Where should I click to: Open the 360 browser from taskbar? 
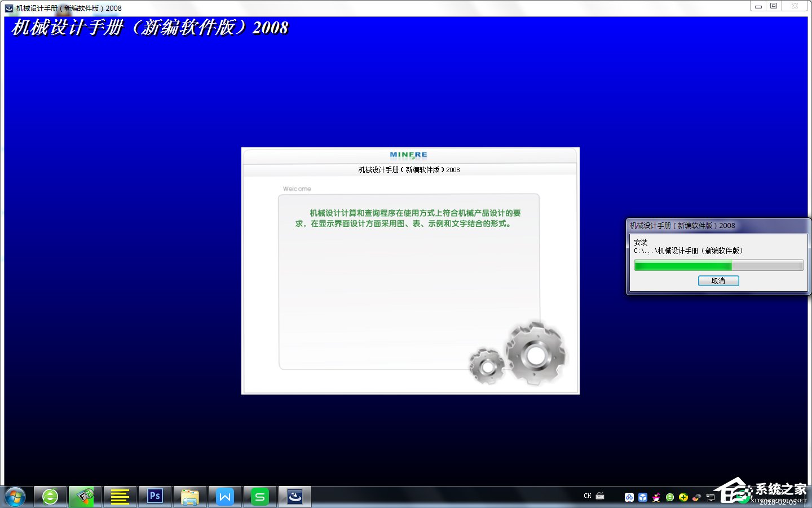[50, 497]
